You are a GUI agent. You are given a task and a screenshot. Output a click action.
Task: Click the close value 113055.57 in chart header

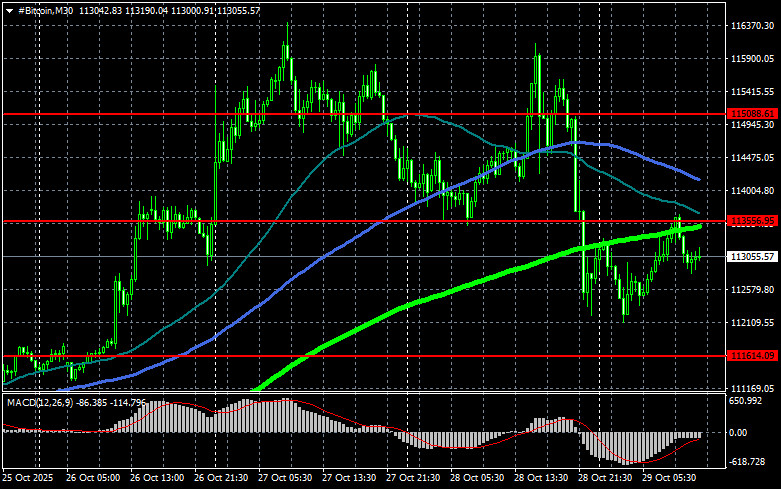click(x=238, y=10)
